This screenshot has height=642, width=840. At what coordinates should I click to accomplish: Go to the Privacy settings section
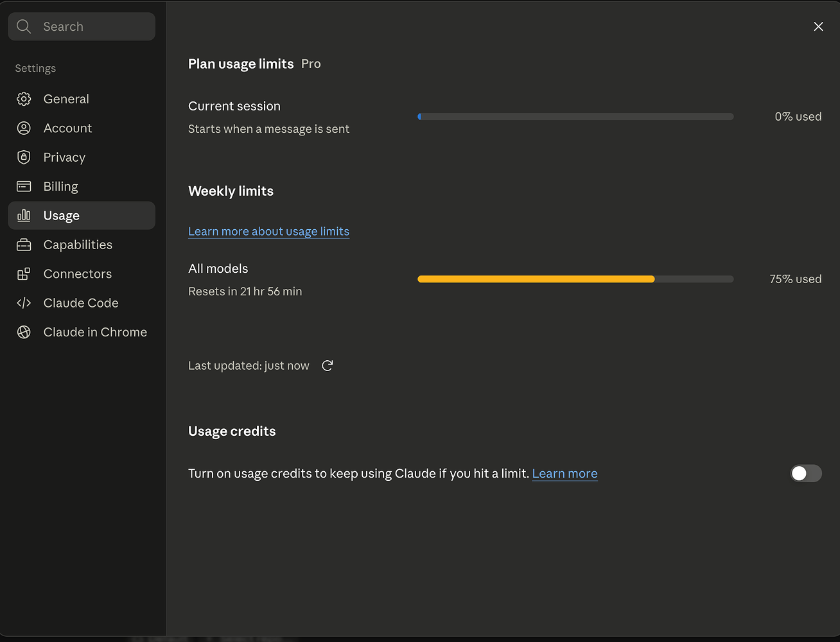tap(82, 157)
